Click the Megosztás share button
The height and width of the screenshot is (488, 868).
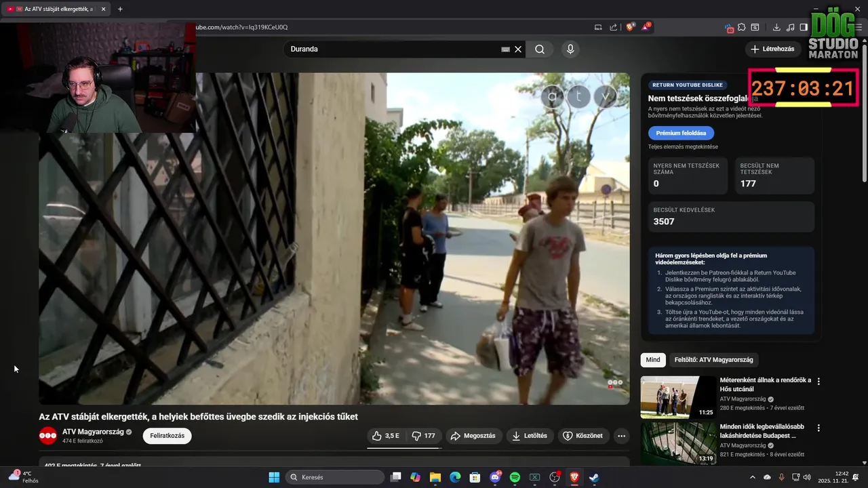click(473, 436)
